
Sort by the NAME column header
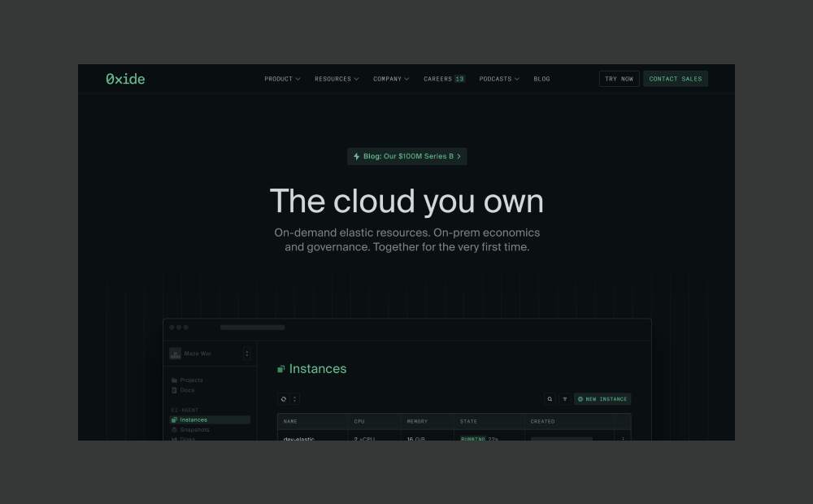(290, 422)
